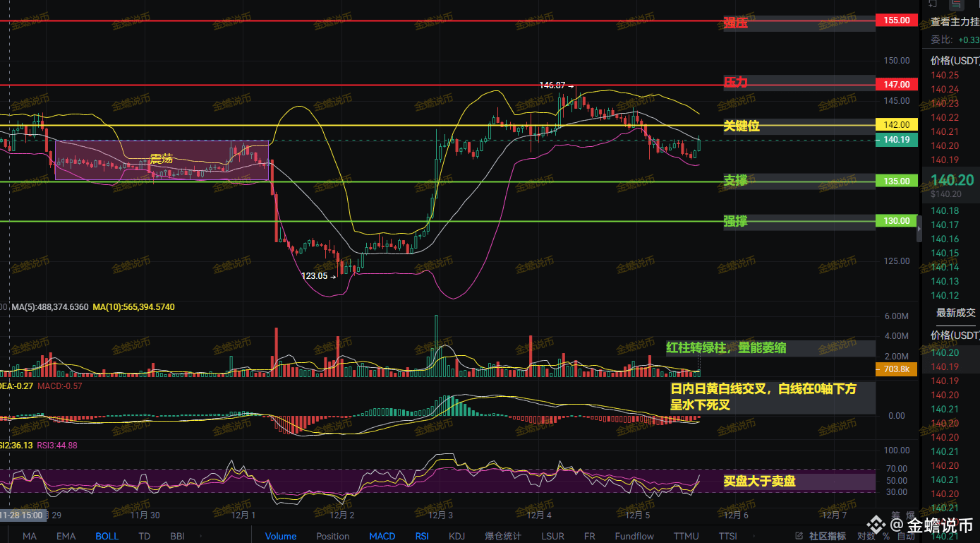Screen dimensions: 980x543
Task: Click order book bid price 140.17
Action: coord(945,225)
